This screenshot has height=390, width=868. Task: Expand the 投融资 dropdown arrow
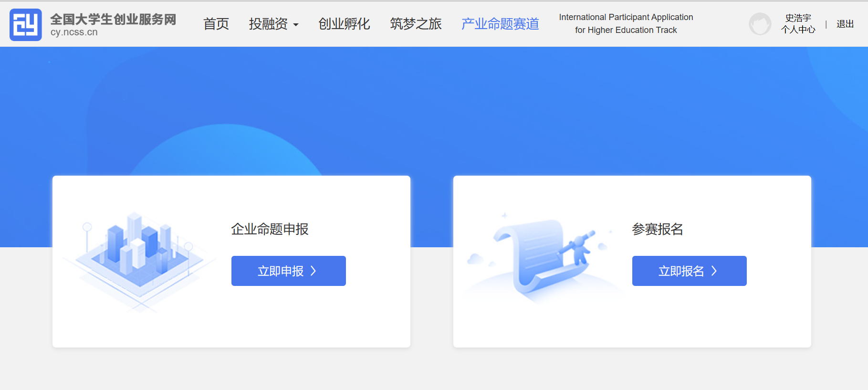(x=296, y=25)
